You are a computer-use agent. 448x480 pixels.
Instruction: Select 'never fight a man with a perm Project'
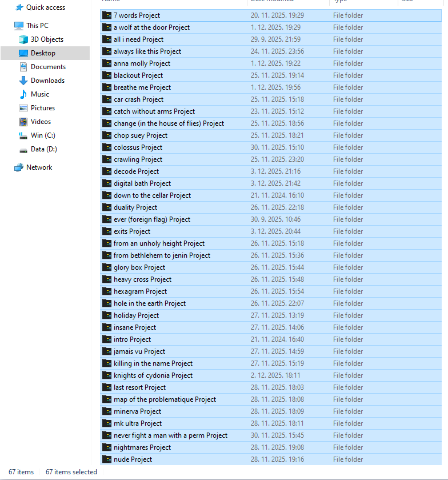click(170, 435)
